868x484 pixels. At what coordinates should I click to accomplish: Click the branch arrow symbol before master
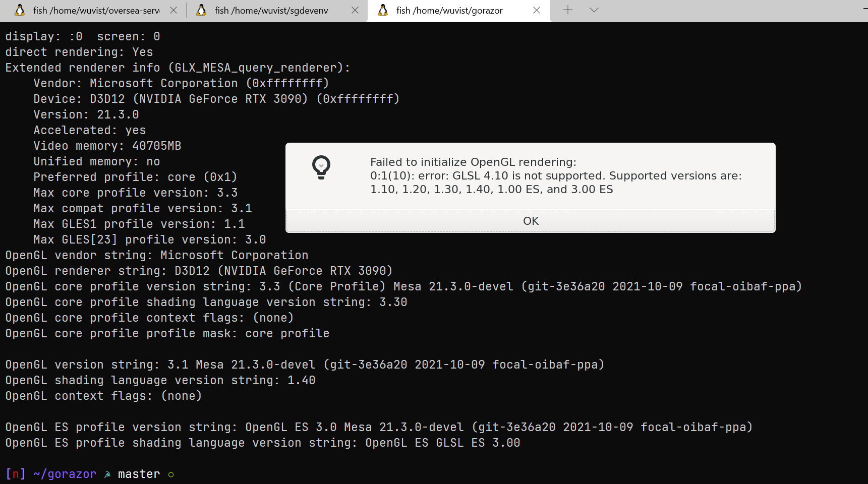(107, 474)
